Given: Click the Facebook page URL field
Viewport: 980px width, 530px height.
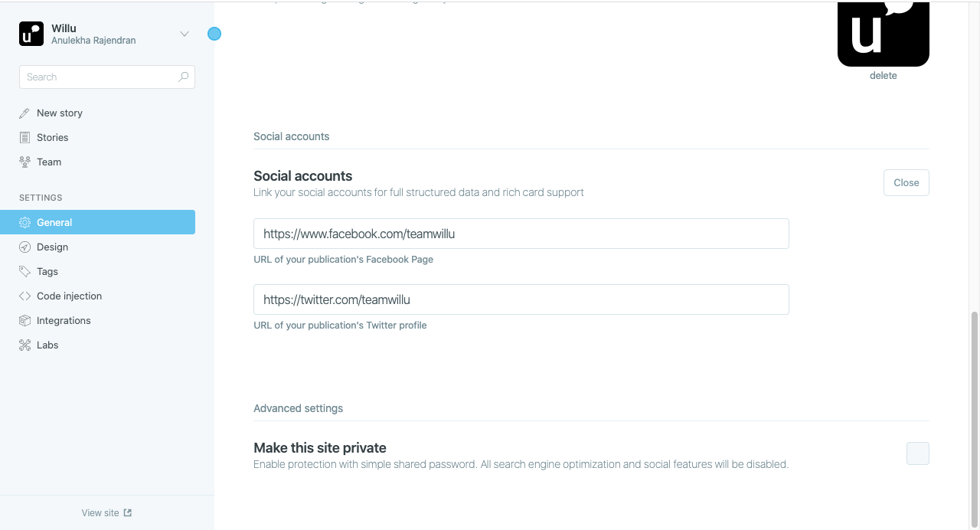Looking at the screenshot, I should [x=521, y=234].
